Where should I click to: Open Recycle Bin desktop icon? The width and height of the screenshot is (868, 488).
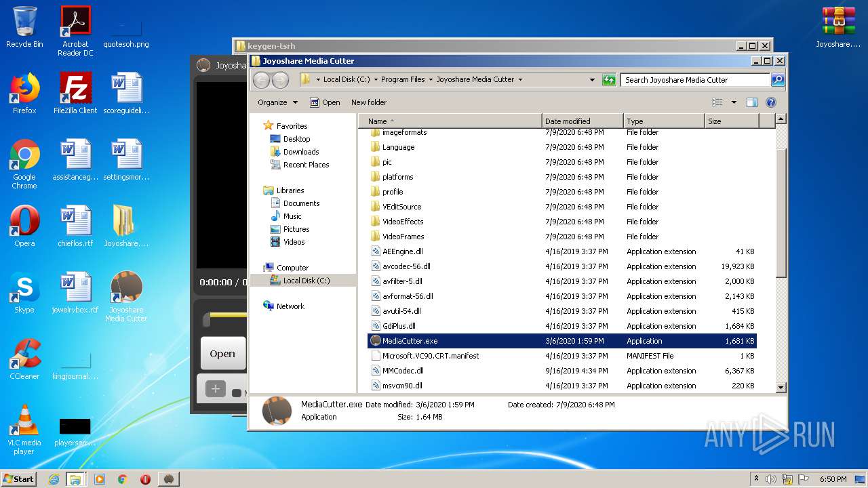[24, 27]
